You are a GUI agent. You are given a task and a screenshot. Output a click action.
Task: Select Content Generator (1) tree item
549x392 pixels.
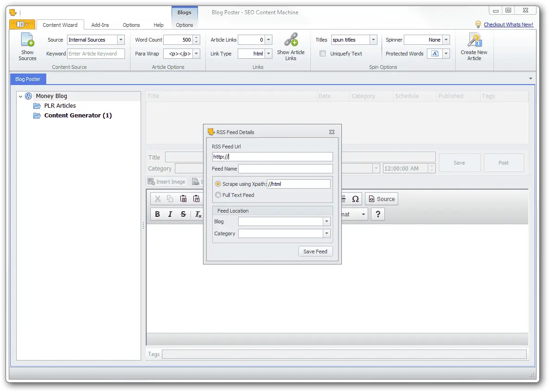point(78,116)
